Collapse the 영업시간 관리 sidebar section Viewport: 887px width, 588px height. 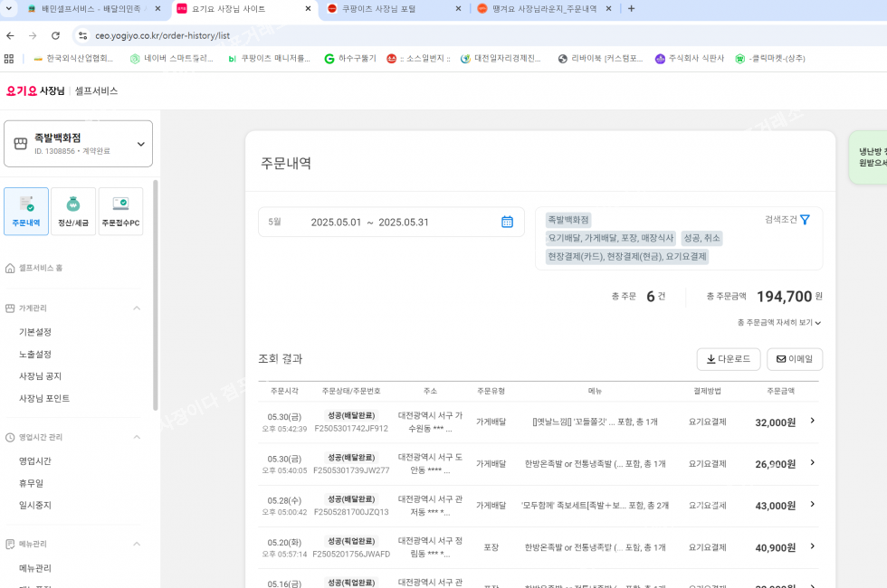point(137,437)
